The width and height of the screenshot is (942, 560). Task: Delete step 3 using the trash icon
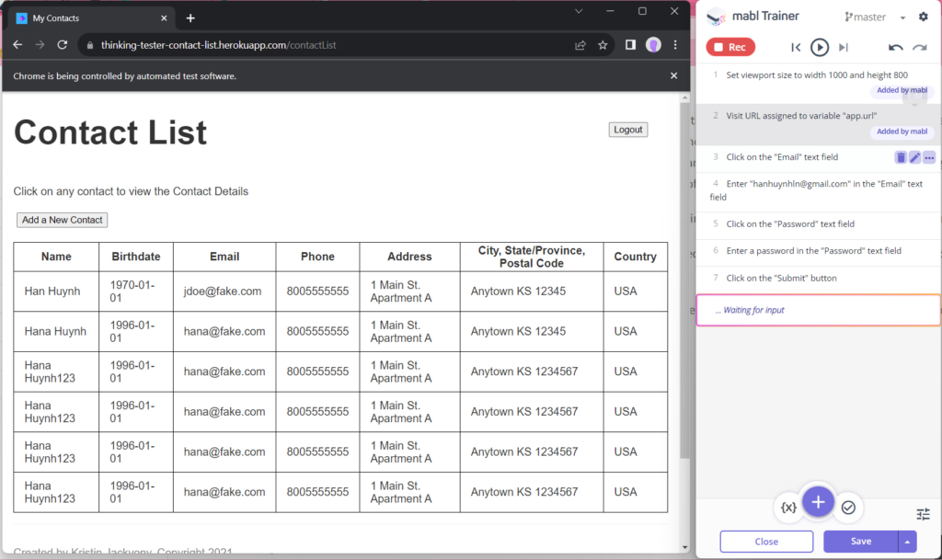pos(901,157)
